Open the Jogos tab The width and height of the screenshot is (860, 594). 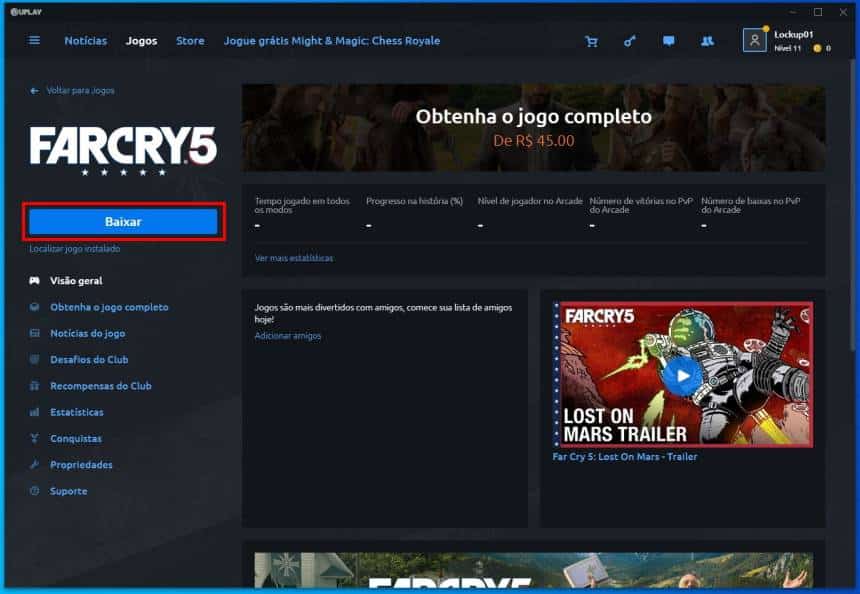[x=142, y=41]
